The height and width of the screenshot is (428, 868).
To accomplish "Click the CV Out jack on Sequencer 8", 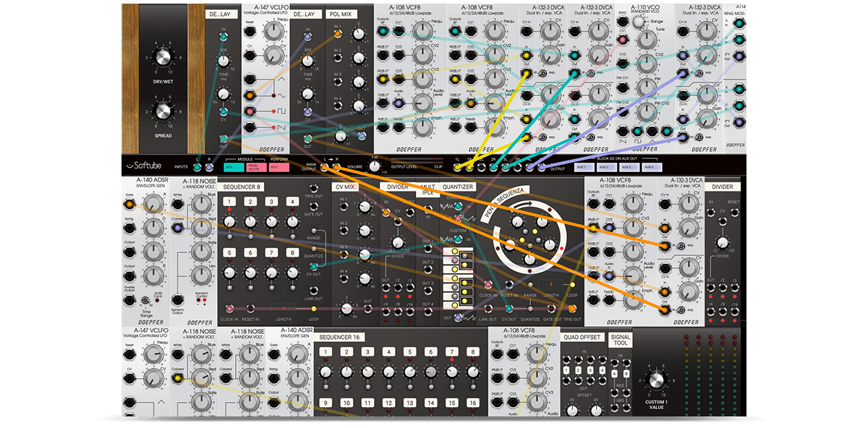I will 314,266.
